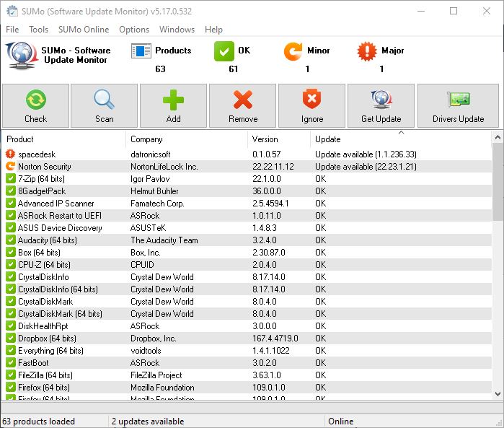Click the 'Igor Pavlov' company cell
Viewport: 504px width, 428px height.
point(150,178)
